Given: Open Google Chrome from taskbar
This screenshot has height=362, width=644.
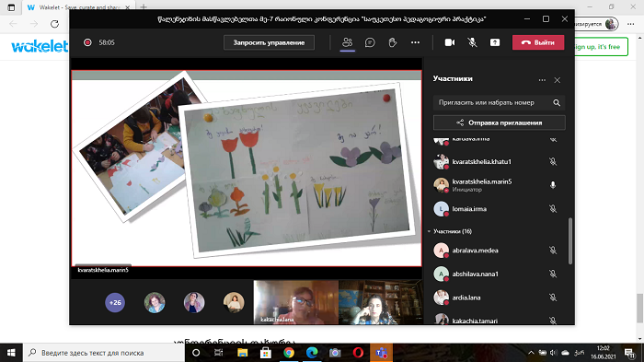Looking at the screenshot, I should click(289, 353).
